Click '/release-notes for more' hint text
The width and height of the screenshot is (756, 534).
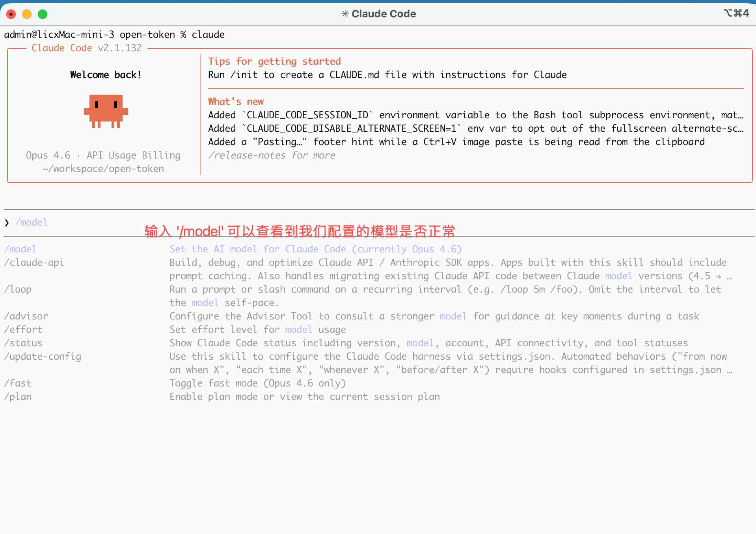point(272,155)
